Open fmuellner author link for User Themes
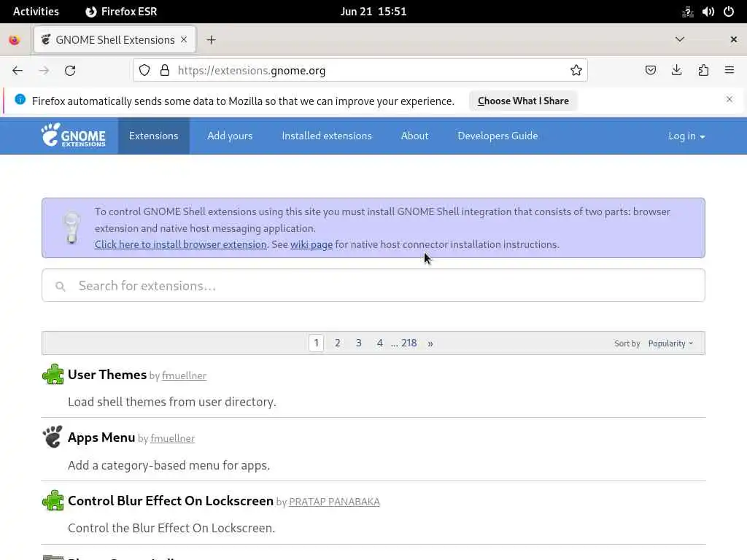This screenshot has width=747, height=560. [184, 376]
